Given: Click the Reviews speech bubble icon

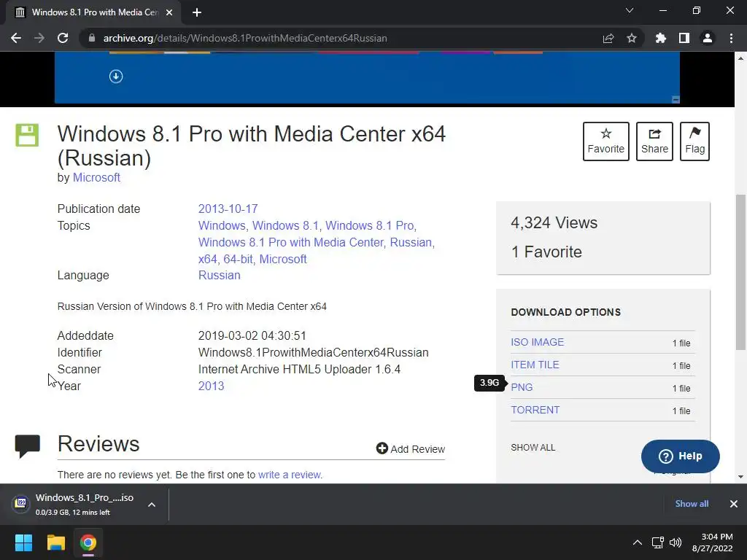Looking at the screenshot, I should [27, 446].
